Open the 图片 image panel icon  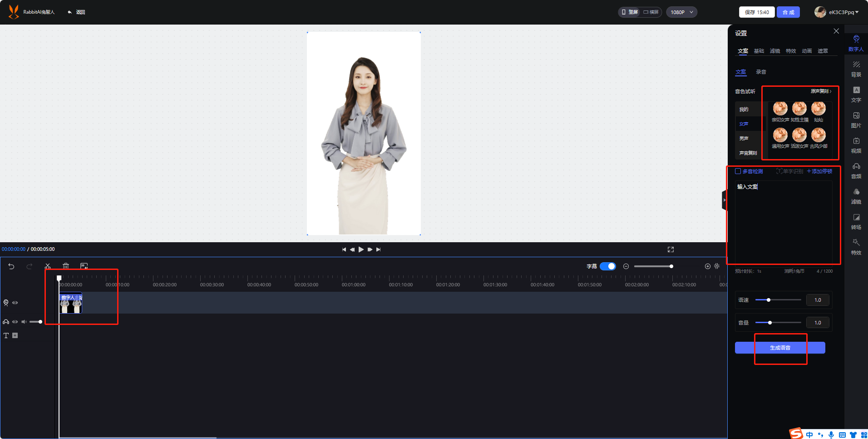tap(856, 120)
